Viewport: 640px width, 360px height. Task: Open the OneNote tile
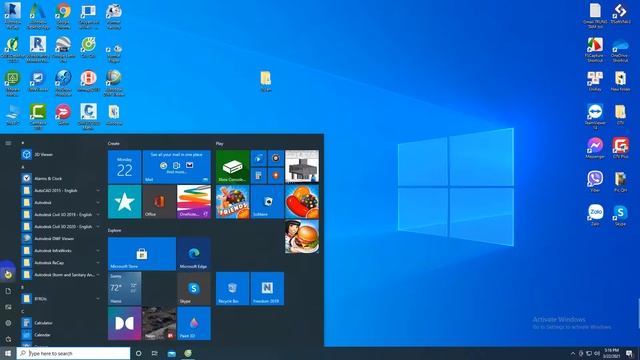pos(194,202)
